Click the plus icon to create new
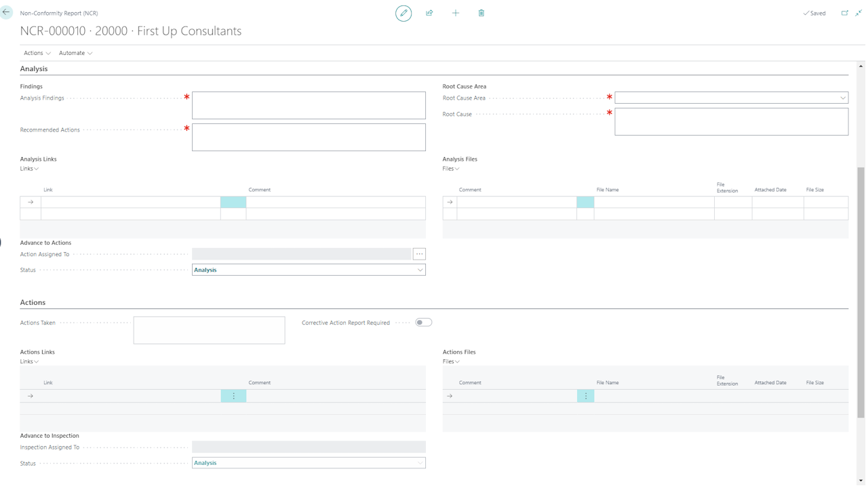Viewport: 868px width, 488px height. tap(456, 13)
